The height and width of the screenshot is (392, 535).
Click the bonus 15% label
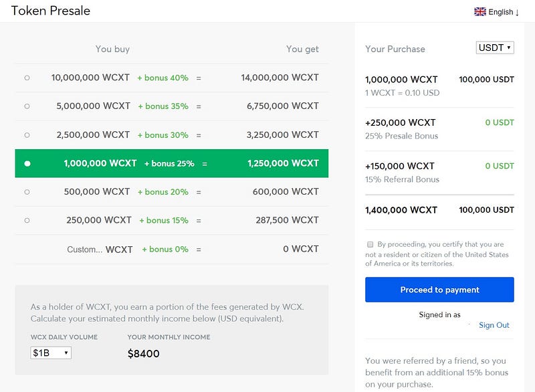pyautogui.click(x=164, y=220)
